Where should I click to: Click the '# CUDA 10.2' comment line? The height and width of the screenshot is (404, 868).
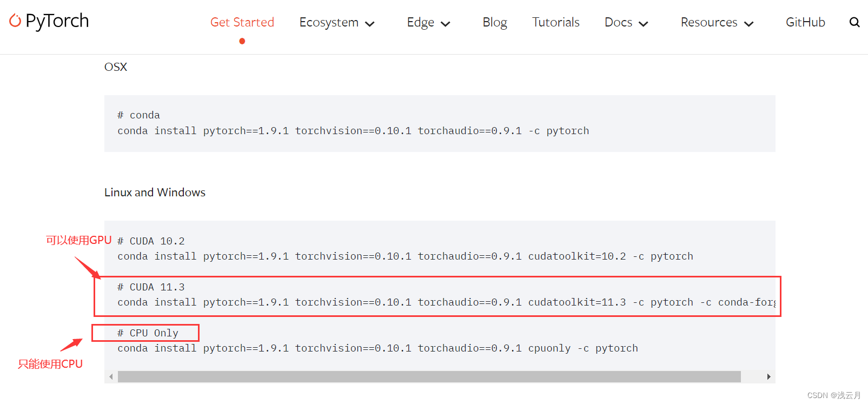[x=151, y=241]
